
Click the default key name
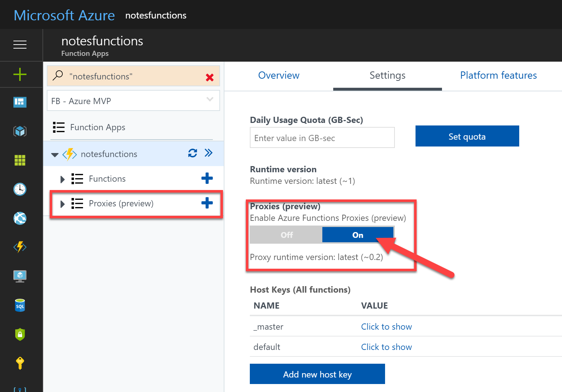(x=267, y=347)
